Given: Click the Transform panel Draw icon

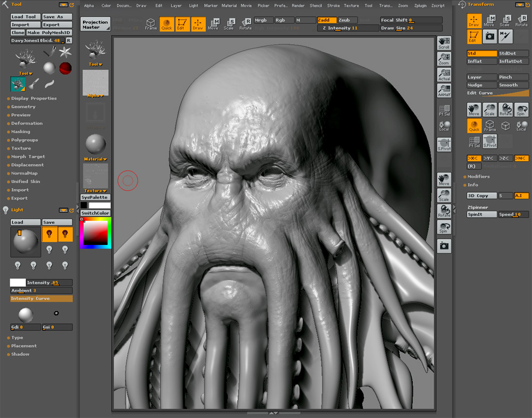Looking at the screenshot, I should click(473, 21).
